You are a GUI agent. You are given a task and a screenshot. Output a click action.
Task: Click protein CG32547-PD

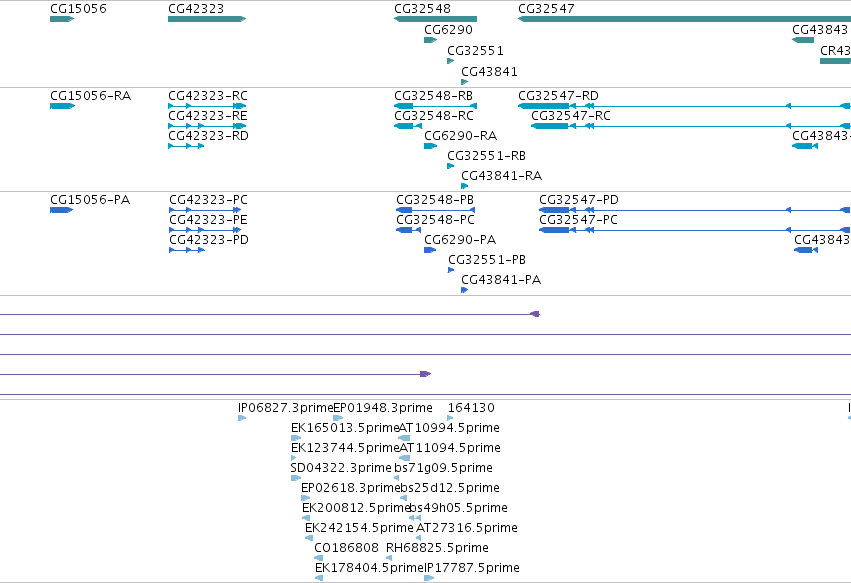(695, 210)
